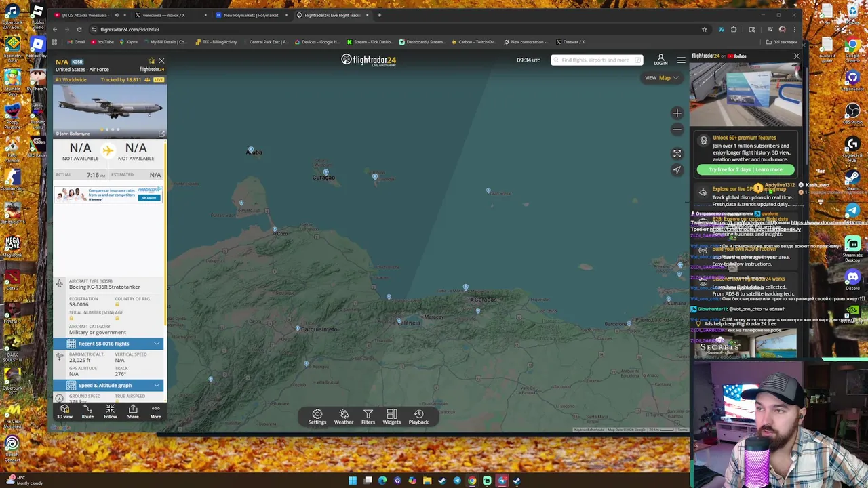Open the Filters funnel icon
The image size is (868, 488).
(x=368, y=417)
